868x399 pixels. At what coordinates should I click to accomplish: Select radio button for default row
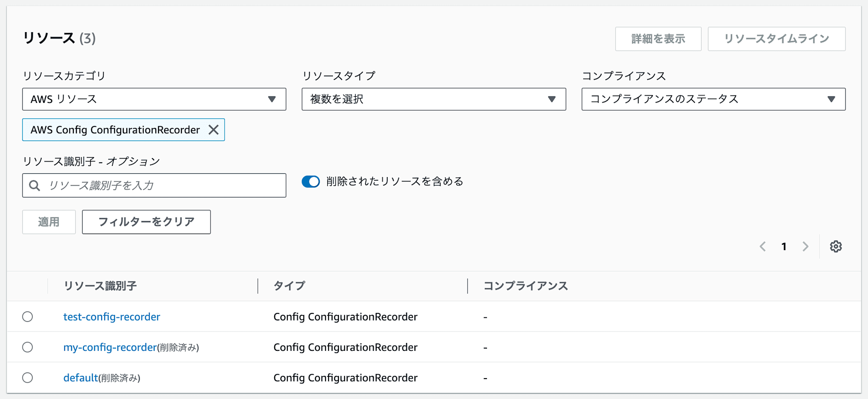pos(27,377)
